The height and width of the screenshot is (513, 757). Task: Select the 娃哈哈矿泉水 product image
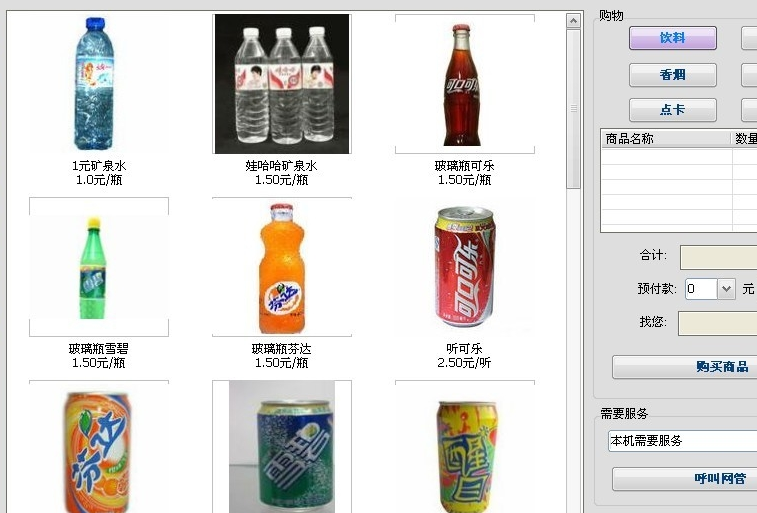point(282,83)
